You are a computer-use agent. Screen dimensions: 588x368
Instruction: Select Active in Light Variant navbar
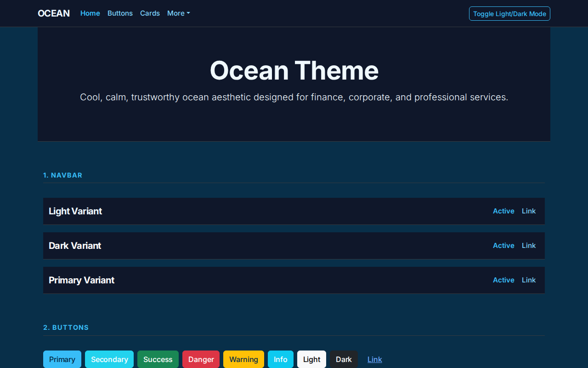[503, 211]
